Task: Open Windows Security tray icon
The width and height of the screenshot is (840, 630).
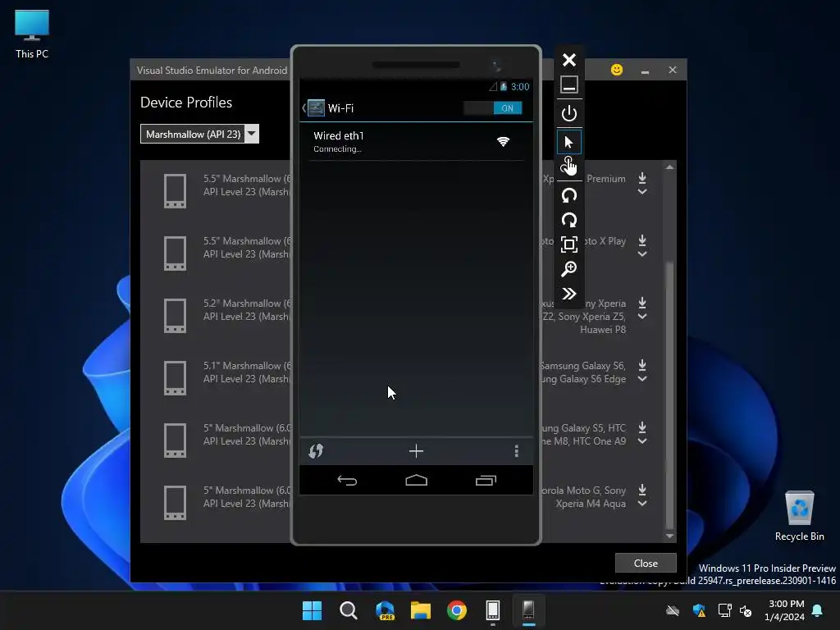Action: pos(699,610)
